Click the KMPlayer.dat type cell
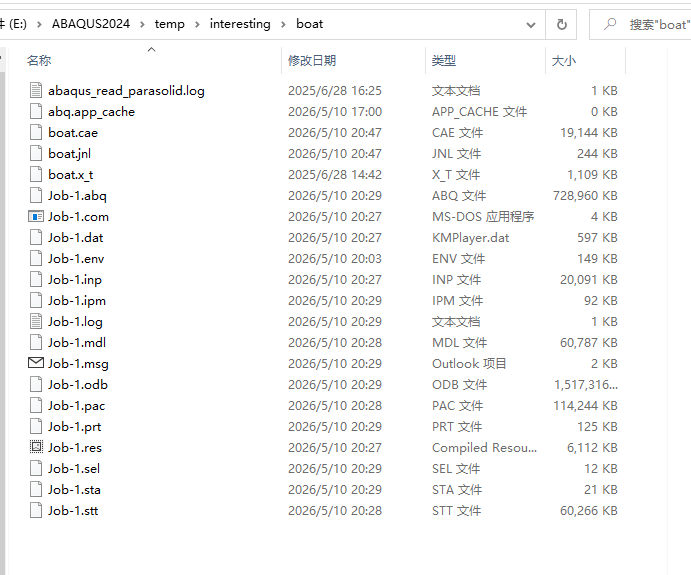Viewport: 691px width, 575px height. [x=470, y=238]
